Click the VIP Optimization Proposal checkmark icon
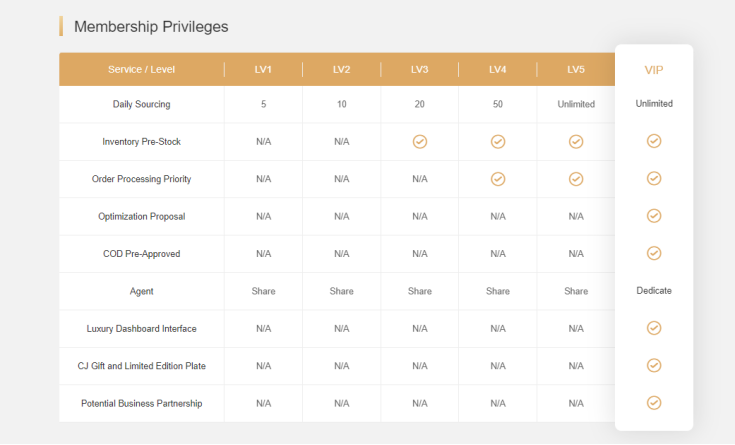Image resolution: width=735 pixels, height=445 pixels. 654,216
